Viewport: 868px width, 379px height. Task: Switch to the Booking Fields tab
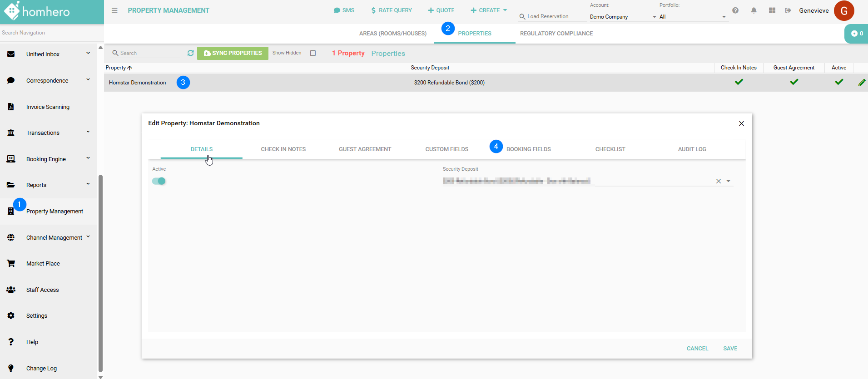pyautogui.click(x=528, y=149)
